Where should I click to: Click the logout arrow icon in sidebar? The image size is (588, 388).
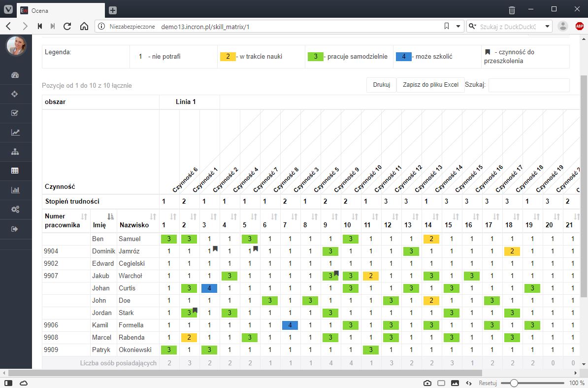tap(15, 229)
